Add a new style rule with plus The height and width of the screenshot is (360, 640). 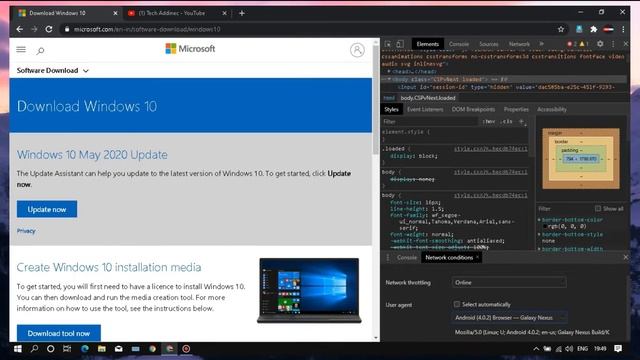(521, 122)
